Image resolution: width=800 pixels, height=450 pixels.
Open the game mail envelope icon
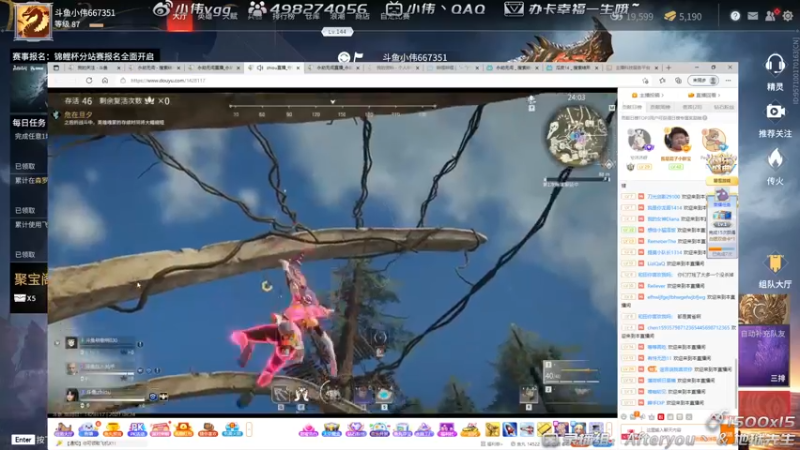753,16
